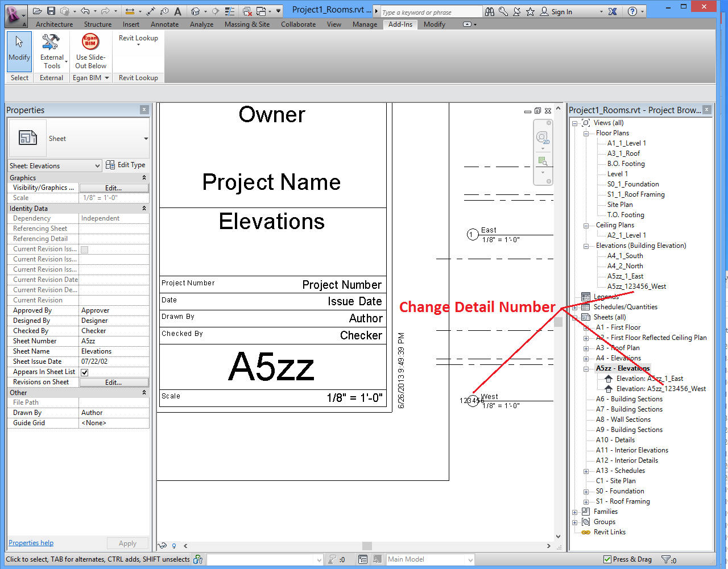Save the project with Save icon
Screen dimensions: 728x569
click(51, 11)
